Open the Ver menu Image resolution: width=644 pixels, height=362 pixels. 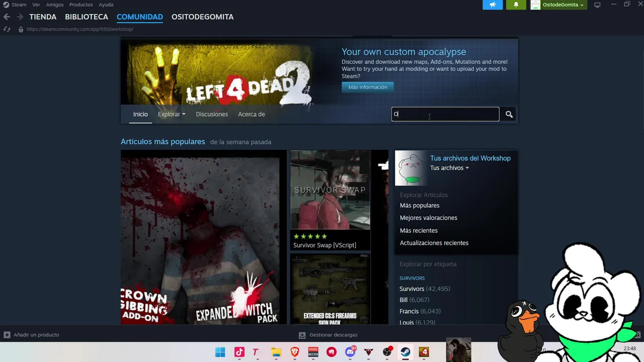tap(36, 5)
